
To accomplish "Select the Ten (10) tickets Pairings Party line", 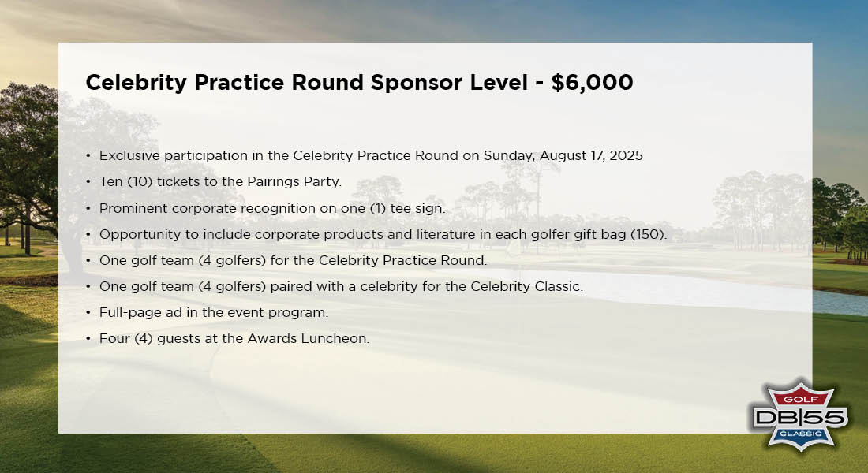I will point(220,181).
